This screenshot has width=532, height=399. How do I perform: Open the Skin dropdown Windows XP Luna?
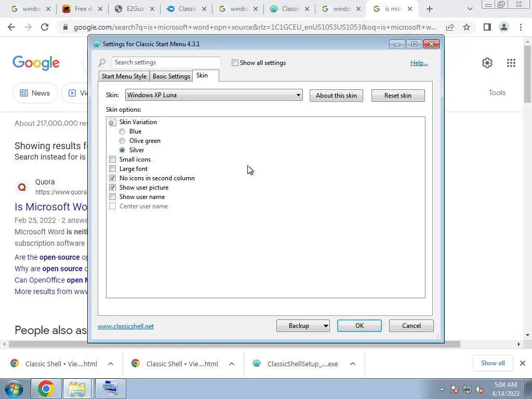(x=214, y=95)
